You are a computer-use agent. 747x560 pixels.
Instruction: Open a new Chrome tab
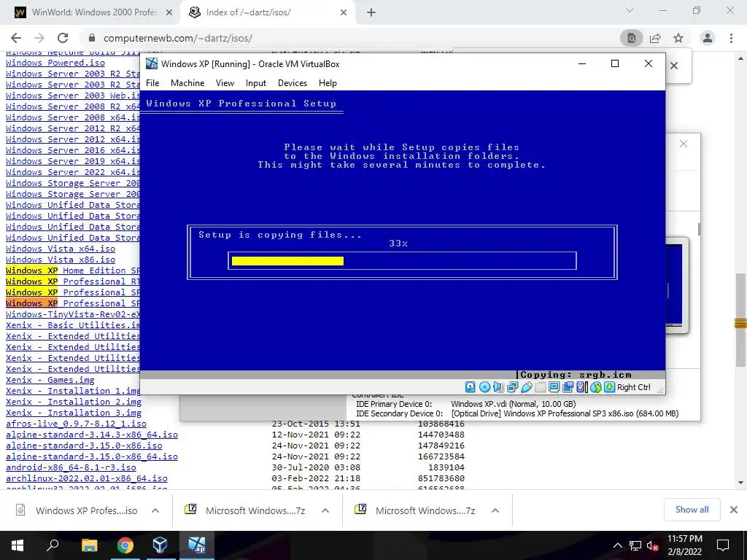371,13
